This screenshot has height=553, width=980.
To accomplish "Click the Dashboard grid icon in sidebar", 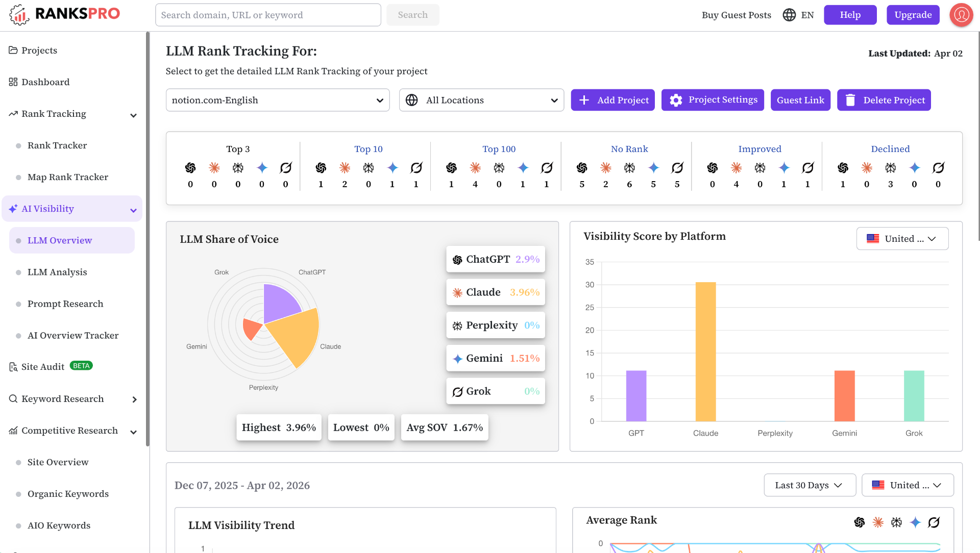I will (x=13, y=82).
